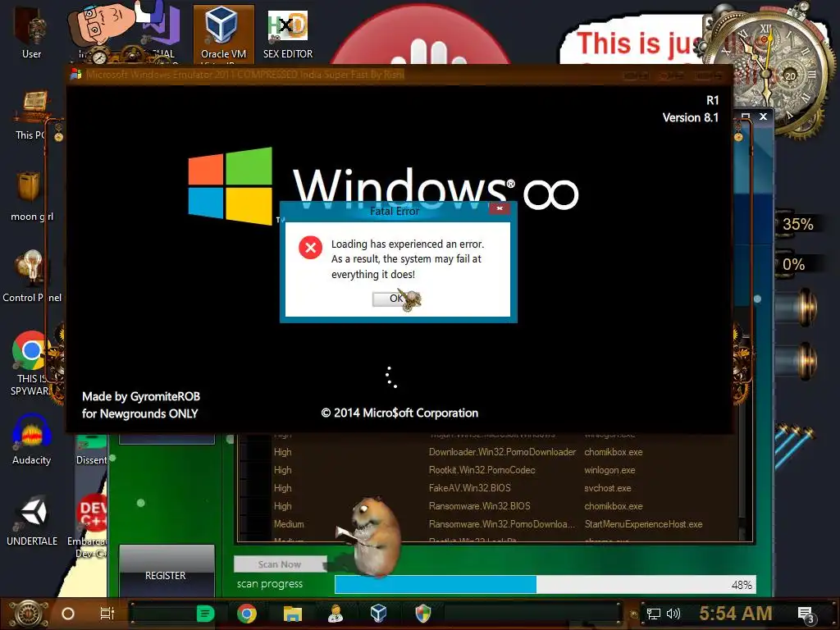Click the Windows emulator title bar icon

point(76,74)
